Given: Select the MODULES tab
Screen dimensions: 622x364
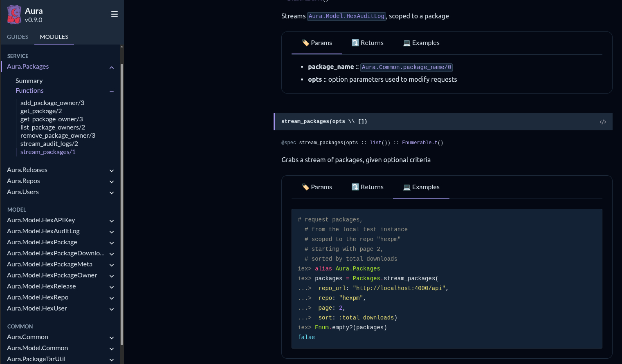Looking at the screenshot, I should pyautogui.click(x=54, y=37).
